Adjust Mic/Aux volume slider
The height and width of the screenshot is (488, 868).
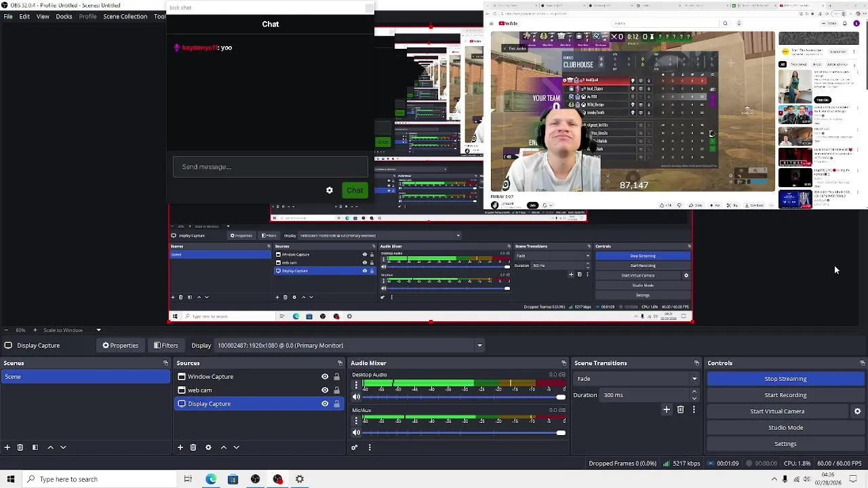coord(465,432)
